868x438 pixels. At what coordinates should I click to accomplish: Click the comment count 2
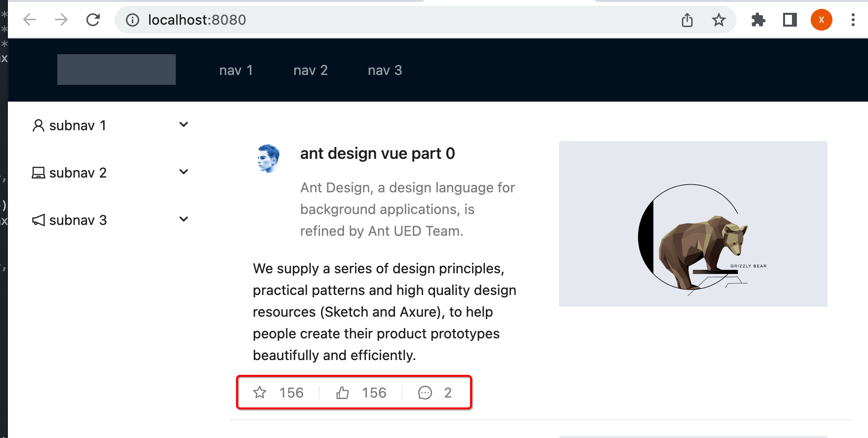[448, 393]
